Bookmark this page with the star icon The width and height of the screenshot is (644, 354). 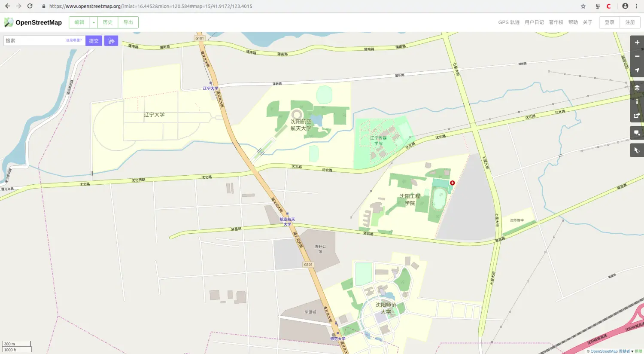click(x=583, y=6)
